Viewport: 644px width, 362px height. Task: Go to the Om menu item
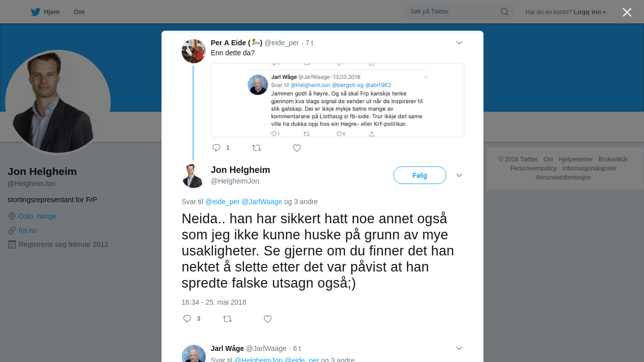79,12
